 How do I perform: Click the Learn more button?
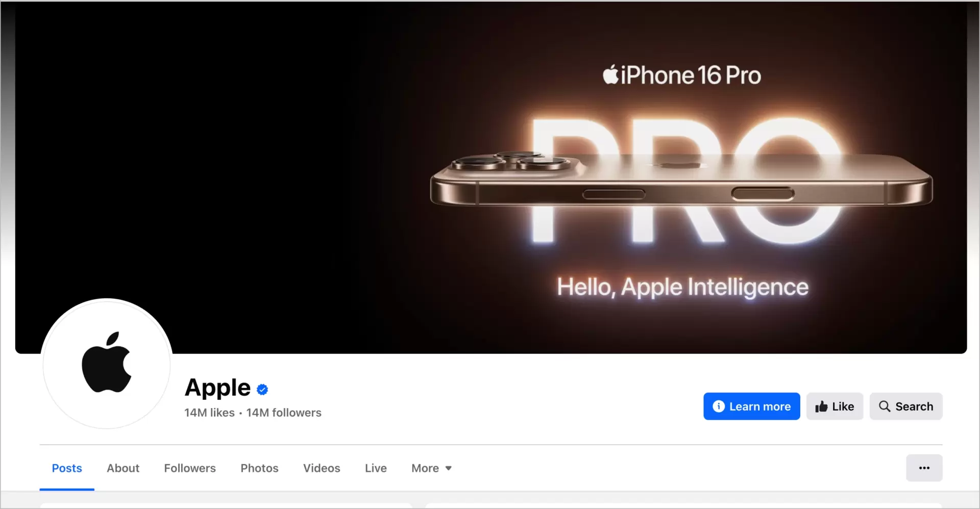(751, 406)
